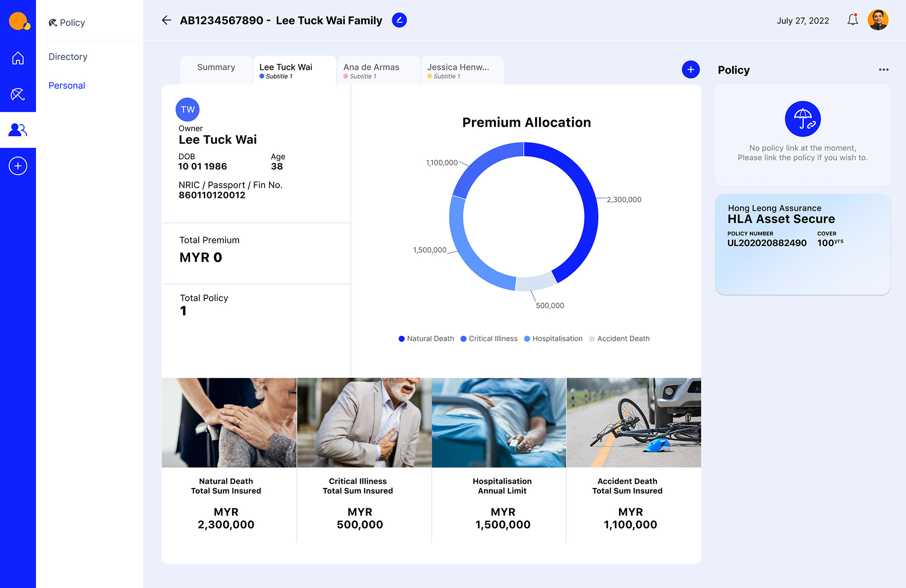This screenshot has height=588, width=906.
Task: Click the umbrella link icon in Policy panel
Action: [802, 118]
